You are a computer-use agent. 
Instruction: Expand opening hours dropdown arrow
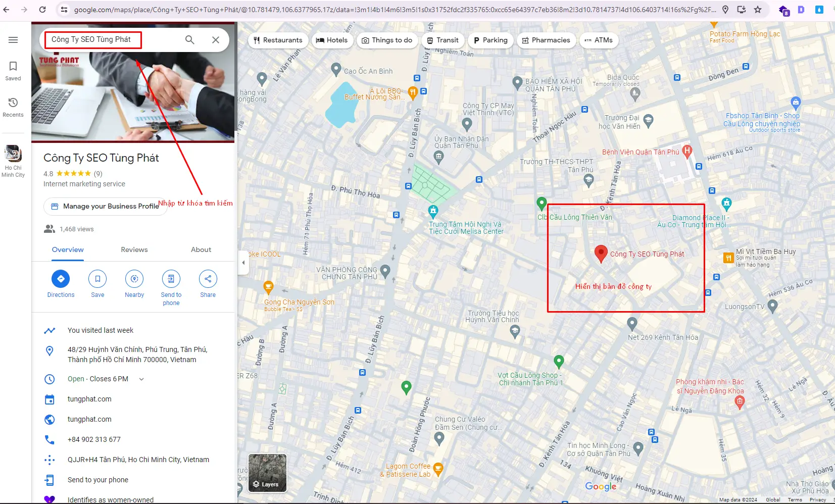(141, 379)
